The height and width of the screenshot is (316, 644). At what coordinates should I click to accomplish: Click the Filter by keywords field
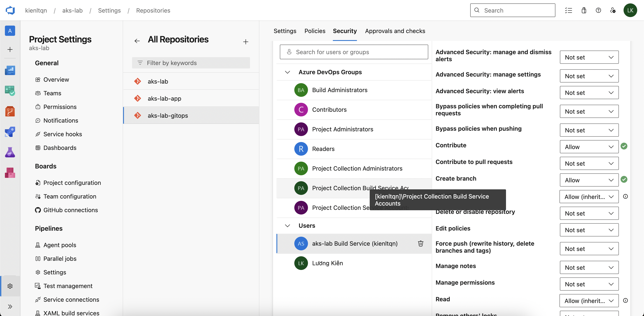pos(191,63)
